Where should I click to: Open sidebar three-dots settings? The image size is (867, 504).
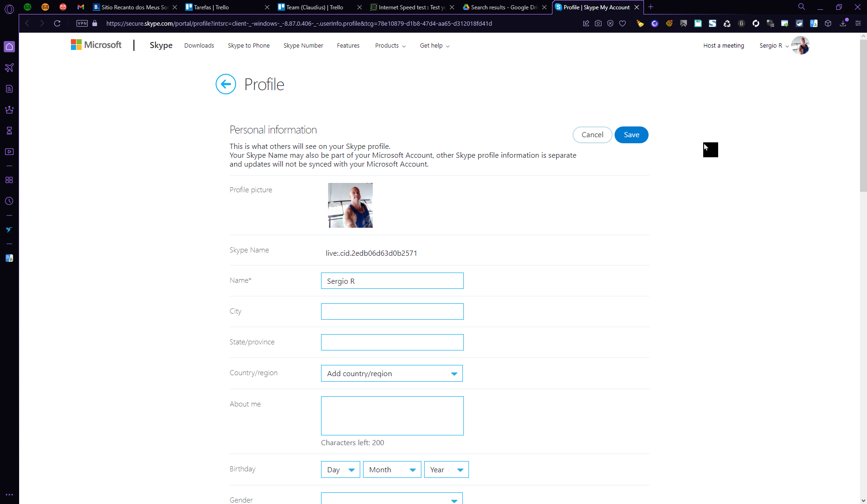9,495
